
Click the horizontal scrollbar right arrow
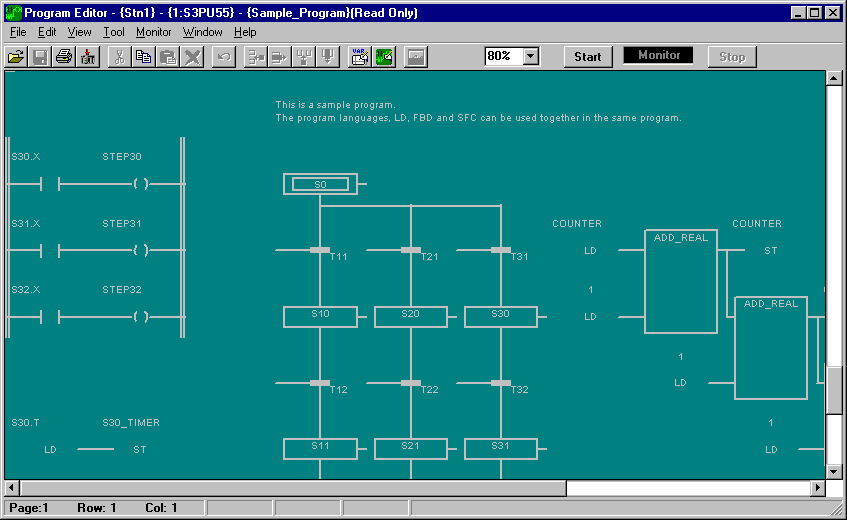[x=818, y=488]
